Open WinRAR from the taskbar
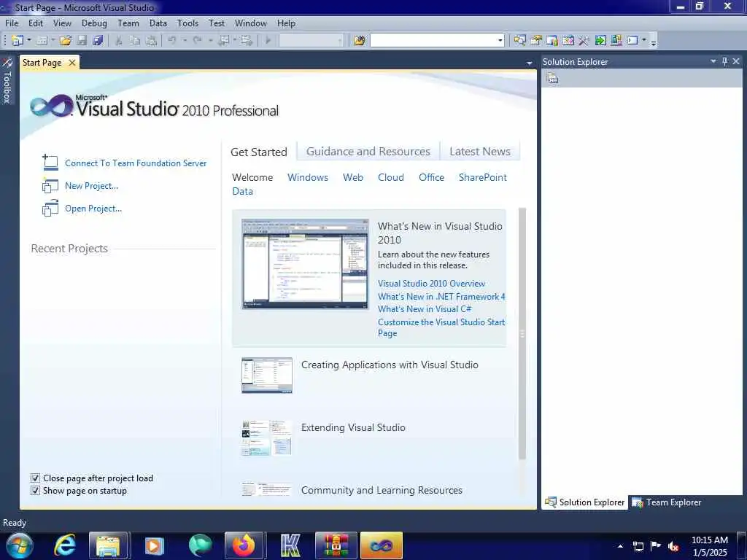This screenshot has height=560, width=747. coord(336,545)
